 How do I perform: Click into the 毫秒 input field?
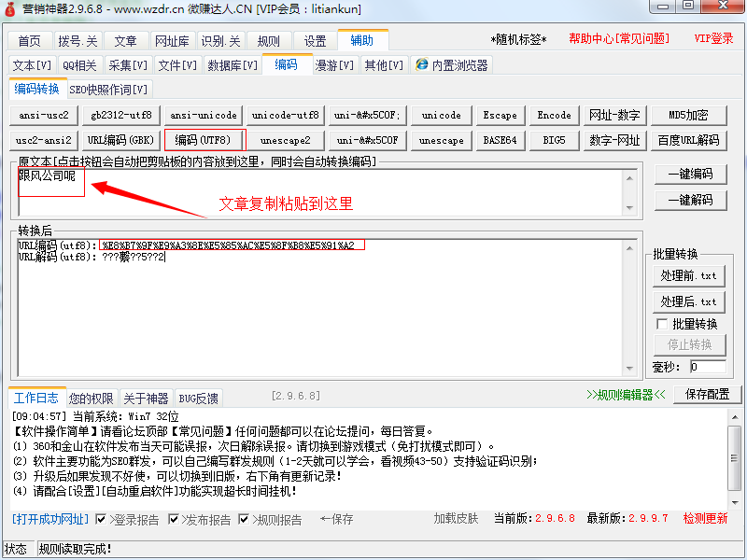[x=707, y=367]
